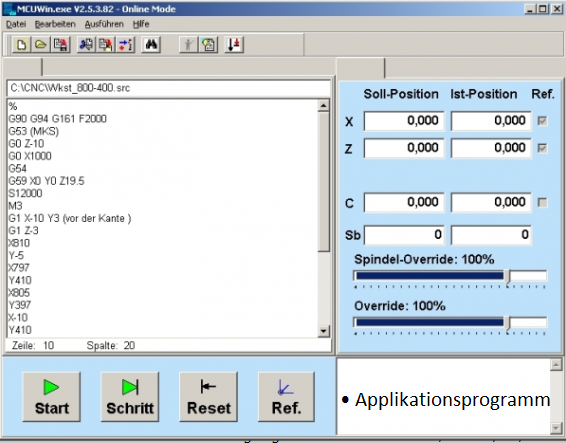Image resolution: width=566 pixels, height=443 pixels.
Task: Toggle the Z axis Ref. checkbox
Action: (542, 148)
